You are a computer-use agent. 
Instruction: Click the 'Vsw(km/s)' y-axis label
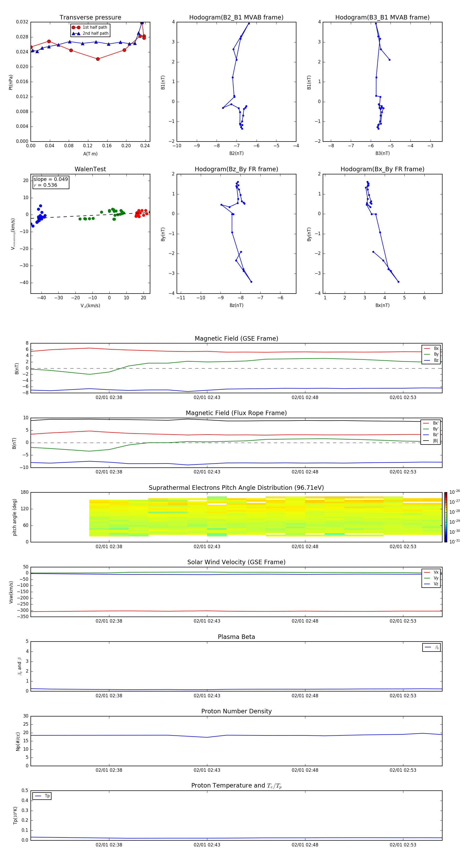point(11,592)
